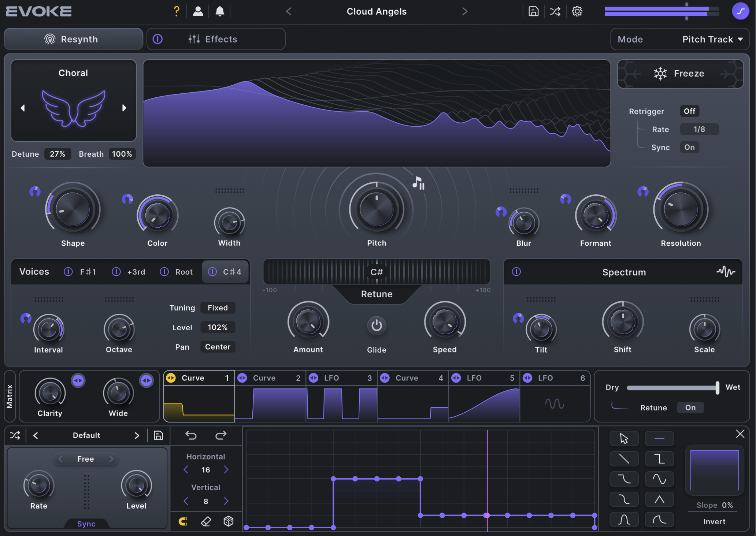
Task: Click the dice randomize curve icon
Action: (229, 521)
